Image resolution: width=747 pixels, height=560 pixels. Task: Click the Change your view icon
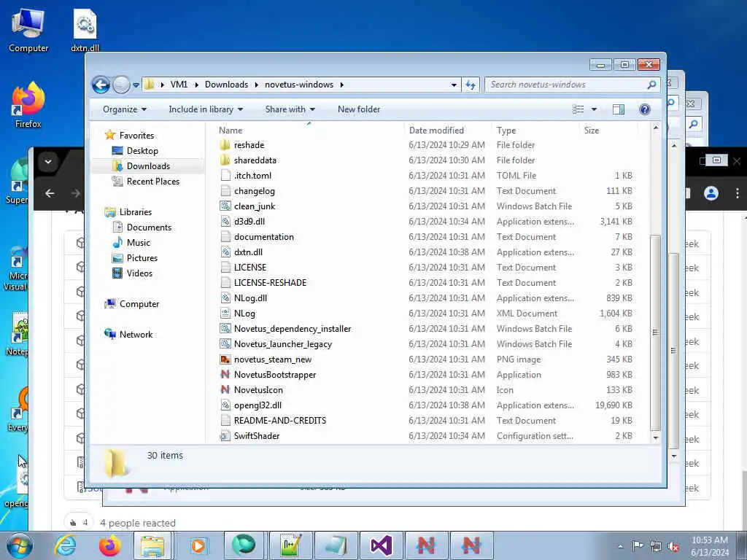(x=578, y=109)
